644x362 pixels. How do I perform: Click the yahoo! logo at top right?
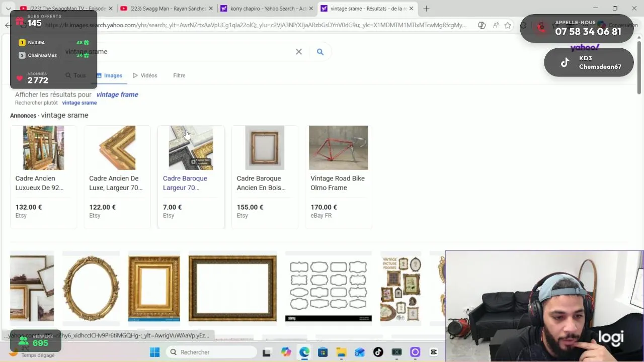pyautogui.click(x=585, y=47)
